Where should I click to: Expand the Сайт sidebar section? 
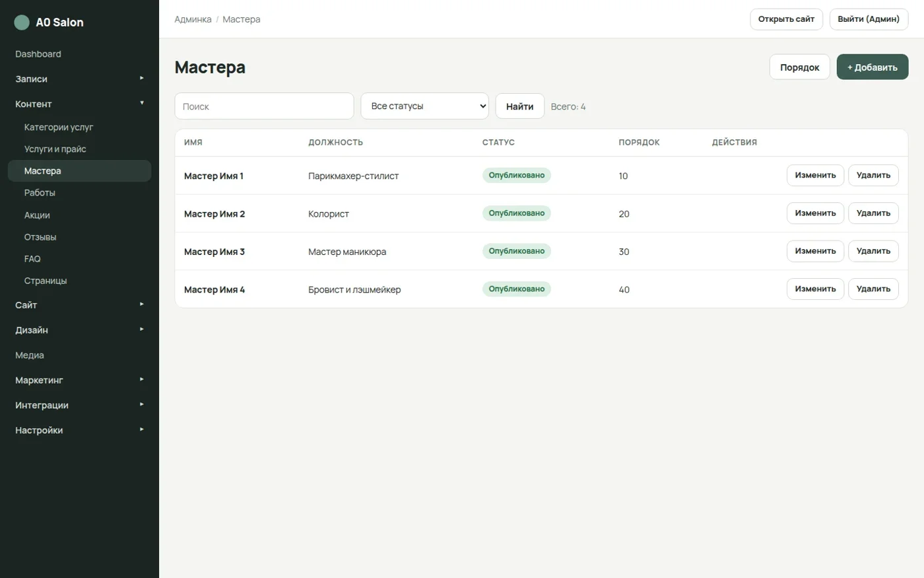coord(79,305)
